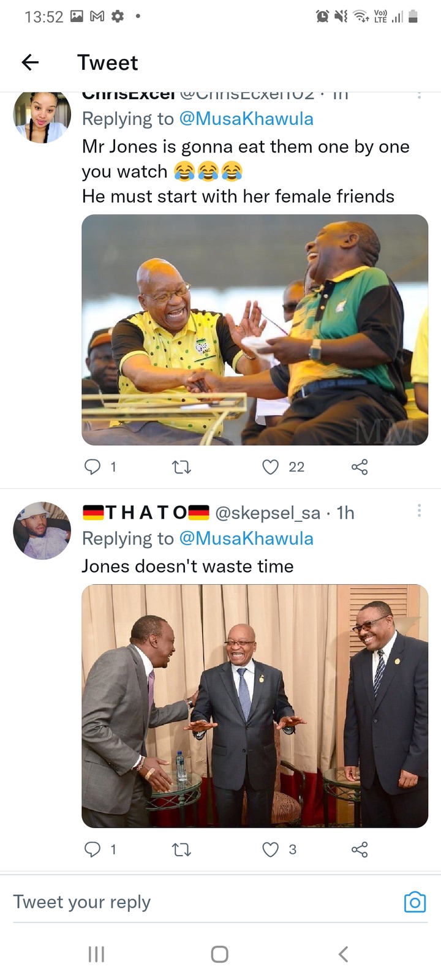The image size is (441, 980).
Task: Tap Android recent apps navigation button
Action: tap(97, 954)
